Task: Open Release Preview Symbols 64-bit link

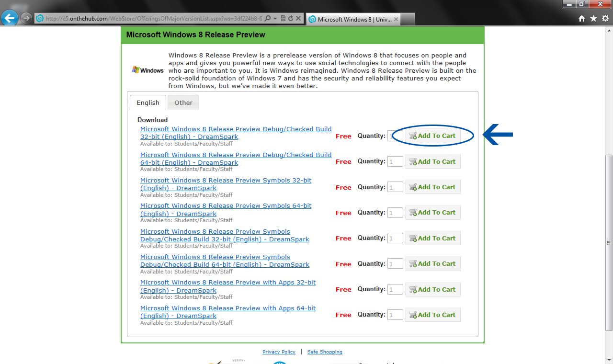Action: click(x=226, y=210)
